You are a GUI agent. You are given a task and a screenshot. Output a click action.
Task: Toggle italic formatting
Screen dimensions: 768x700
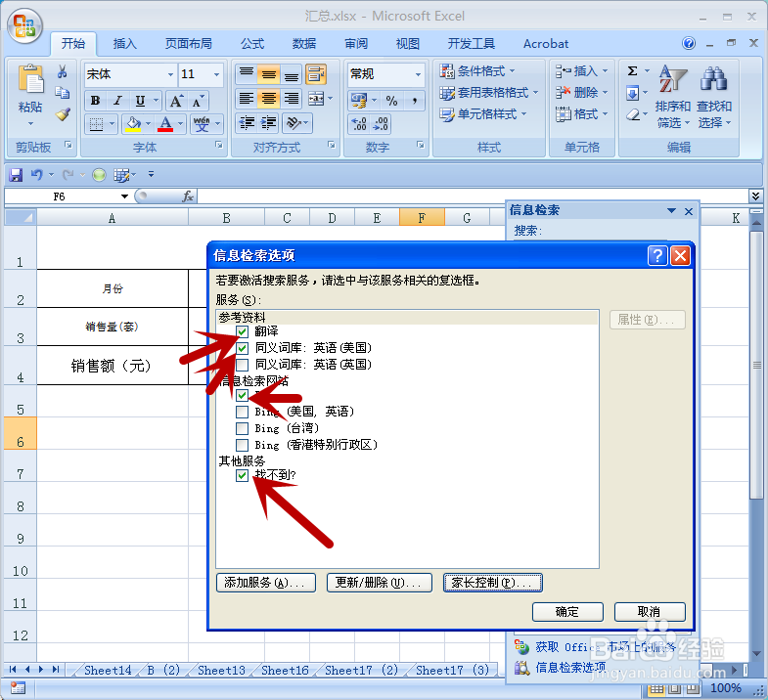[x=117, y=101]
